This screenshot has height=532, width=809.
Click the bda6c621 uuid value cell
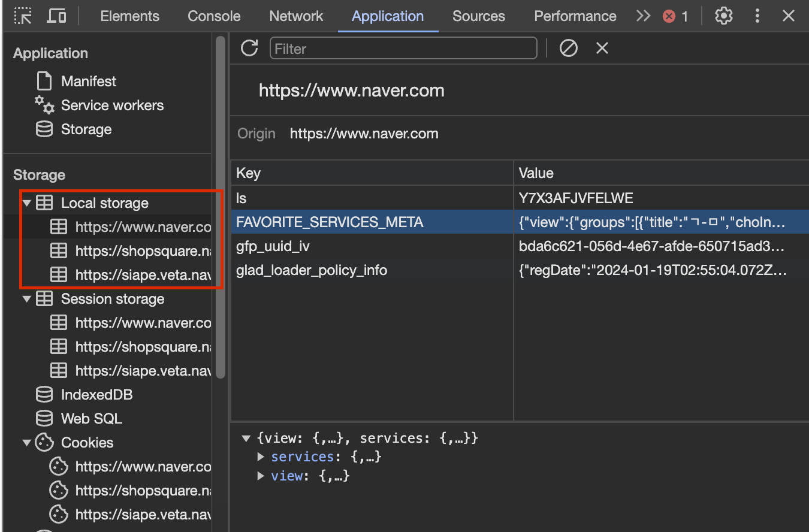pyautogui.click(x=661, y=246)
